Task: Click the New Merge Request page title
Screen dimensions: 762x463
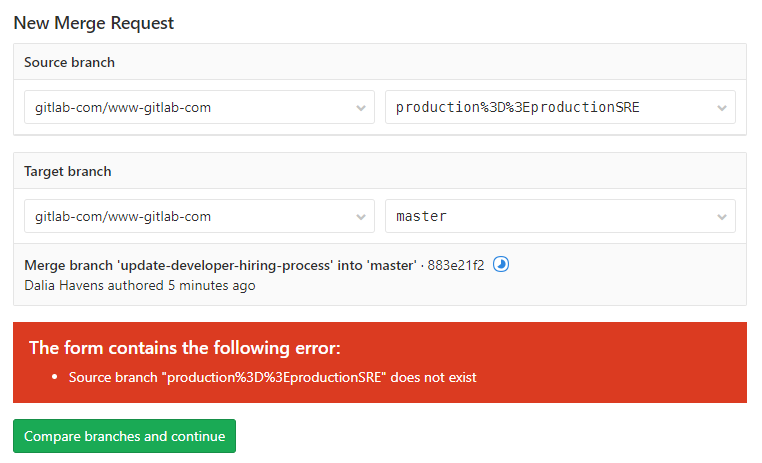Action: (93, 23)
